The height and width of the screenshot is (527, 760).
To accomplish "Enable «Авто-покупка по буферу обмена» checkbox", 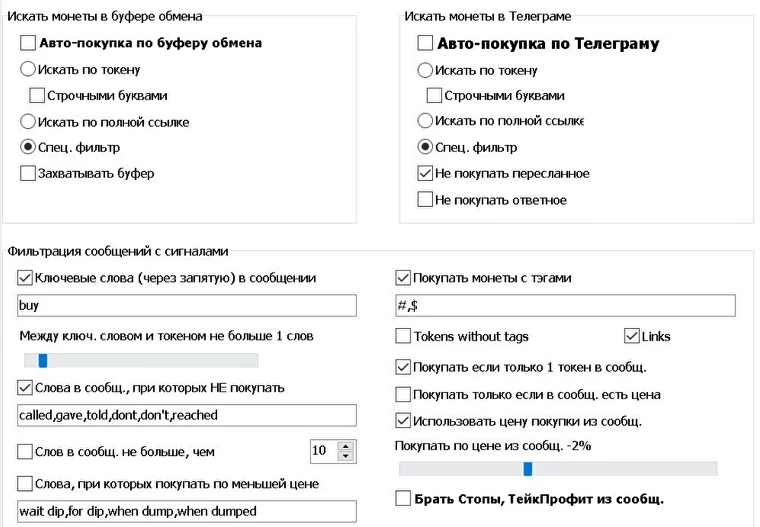I will [27, 44].
